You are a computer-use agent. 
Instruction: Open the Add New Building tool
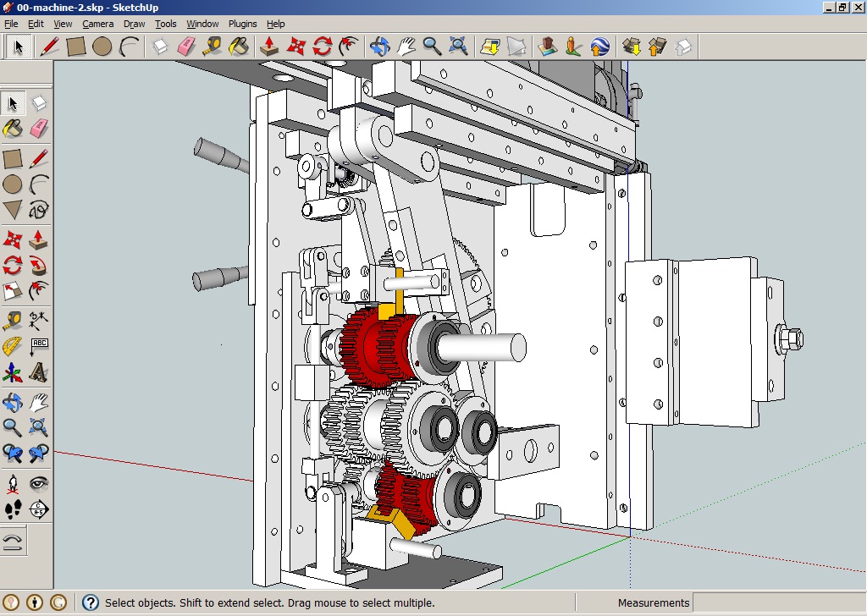(547, 47)
